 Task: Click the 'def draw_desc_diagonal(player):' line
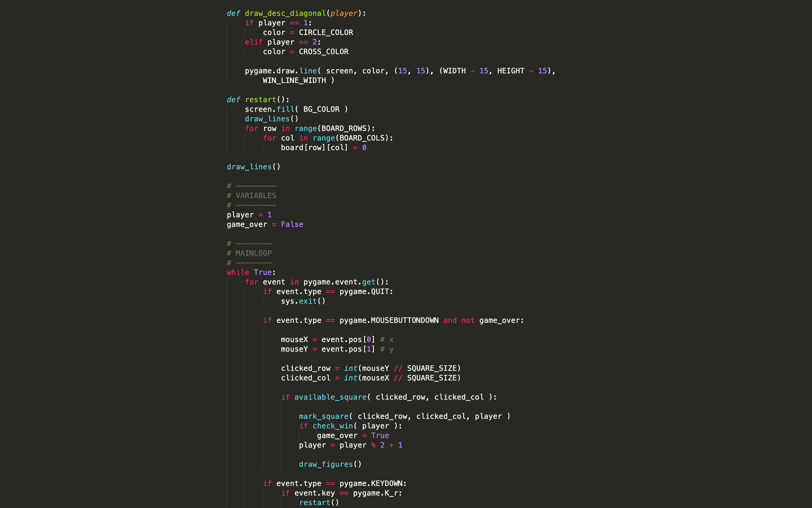(296, 14)
